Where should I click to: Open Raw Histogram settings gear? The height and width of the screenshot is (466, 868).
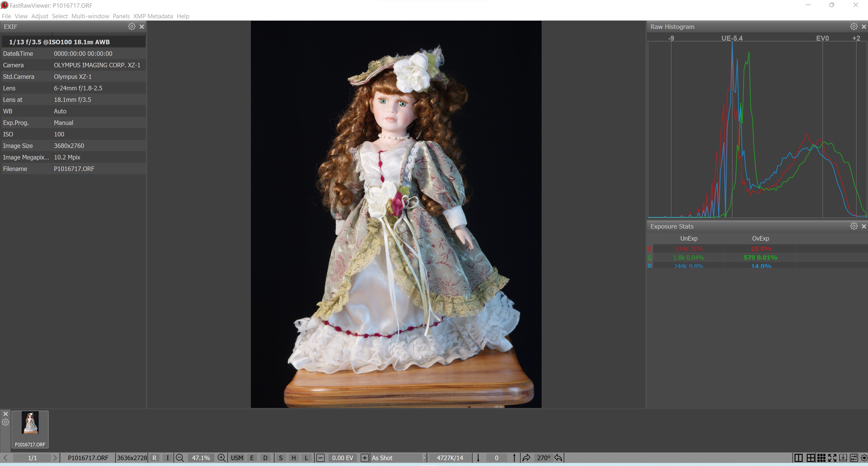click(x=854, y=27)
